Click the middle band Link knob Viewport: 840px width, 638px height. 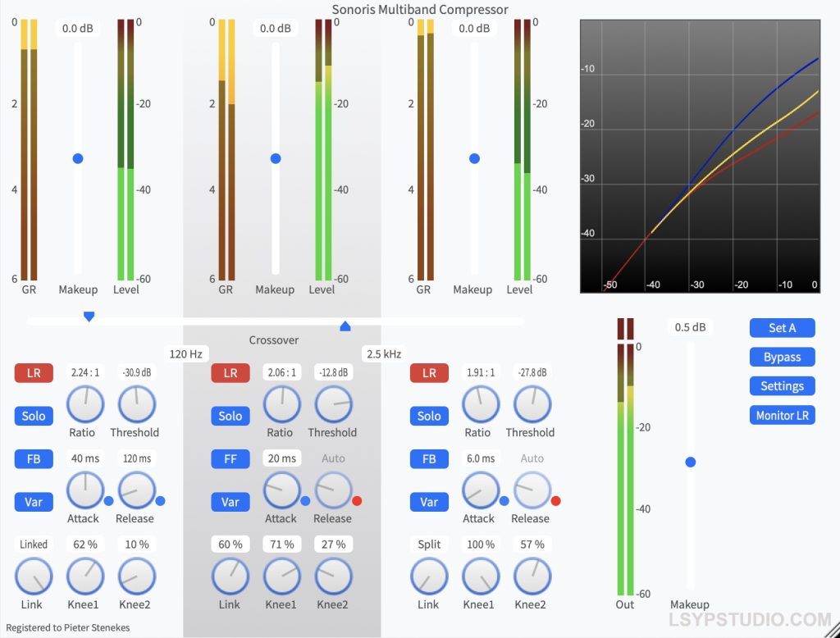tap(230, 577)
